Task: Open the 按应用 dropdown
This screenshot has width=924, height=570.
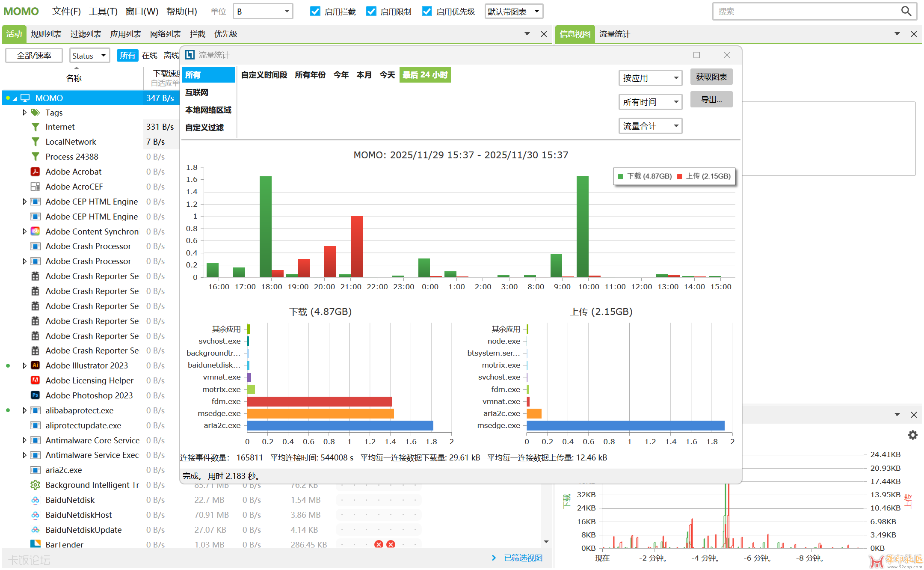Action: click(650, 78)
